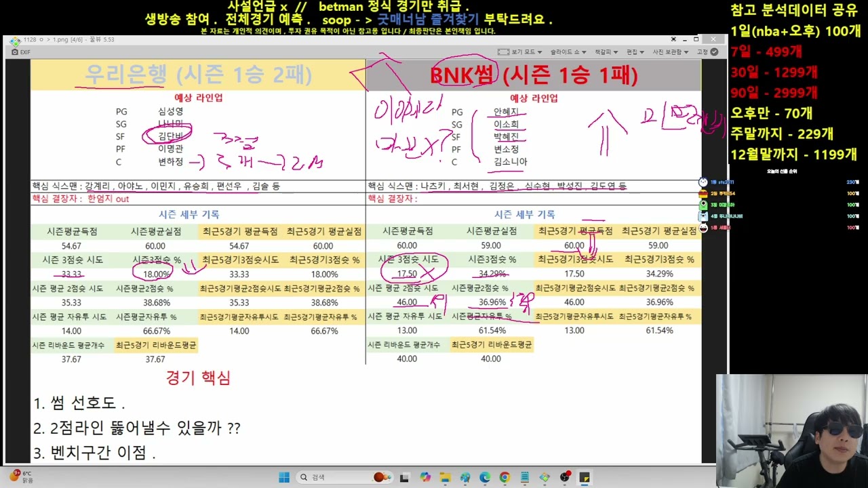
Task: Click the '30일 - 1299개' overlay text
Action: (x=774, y=72)
